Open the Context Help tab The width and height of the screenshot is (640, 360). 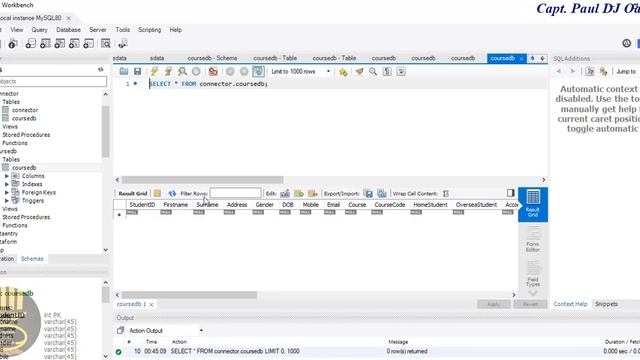tap(570, 304)
